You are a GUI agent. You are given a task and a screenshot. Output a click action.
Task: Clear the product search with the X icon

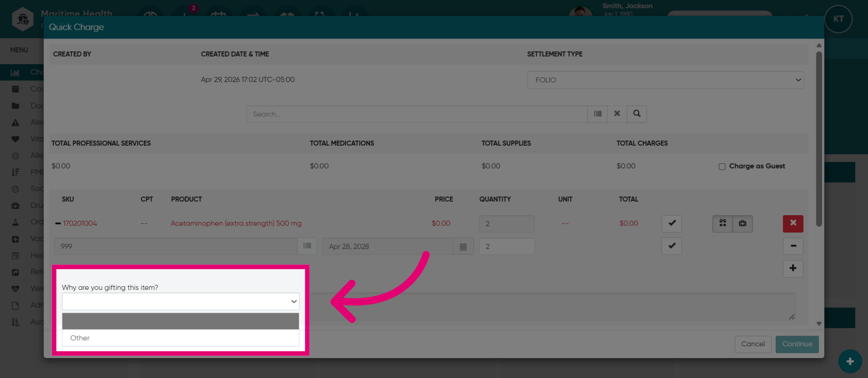coord(617,114)
